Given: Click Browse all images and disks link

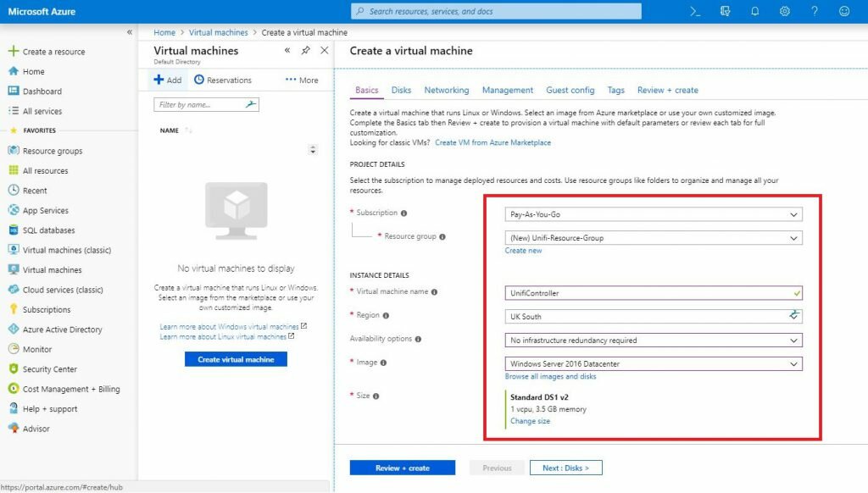Looking at the screenshot, I should coord(550,376).
